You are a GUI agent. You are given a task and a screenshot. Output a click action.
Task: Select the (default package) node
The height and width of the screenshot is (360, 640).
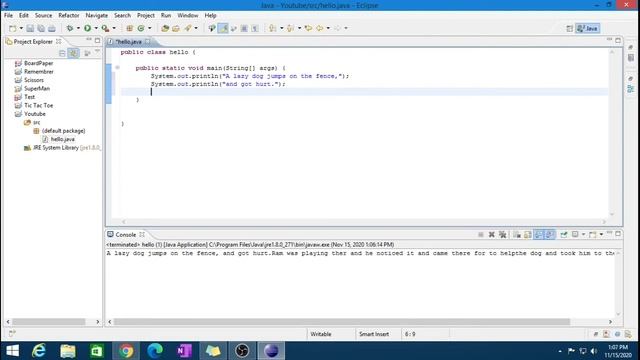pos(63,131)
